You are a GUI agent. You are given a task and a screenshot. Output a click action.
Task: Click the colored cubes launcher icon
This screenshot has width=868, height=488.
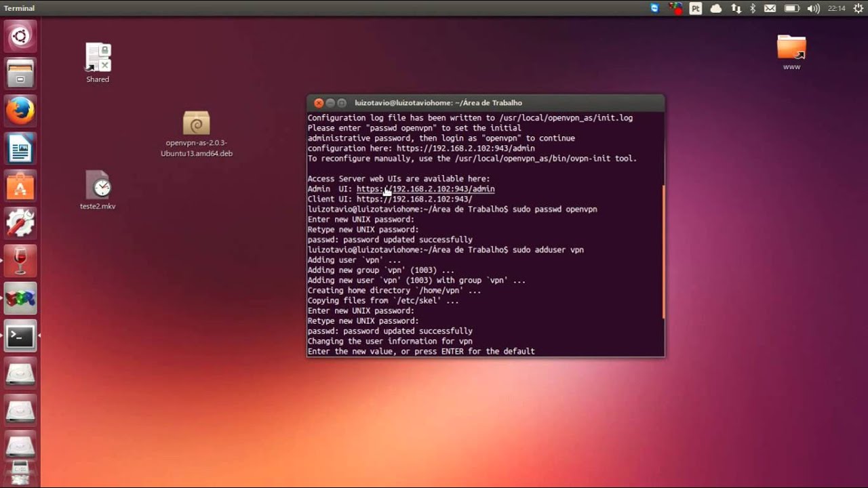20,299
